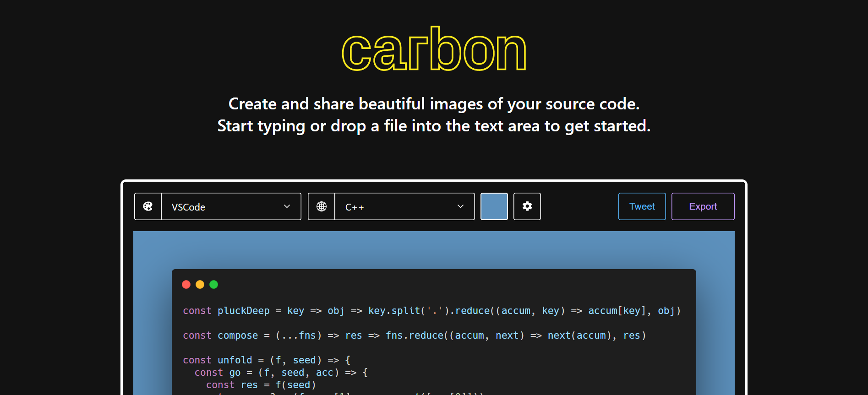The image size is (868, 395).
Task: Open the blue background color swatch
Action: [494, 206]
